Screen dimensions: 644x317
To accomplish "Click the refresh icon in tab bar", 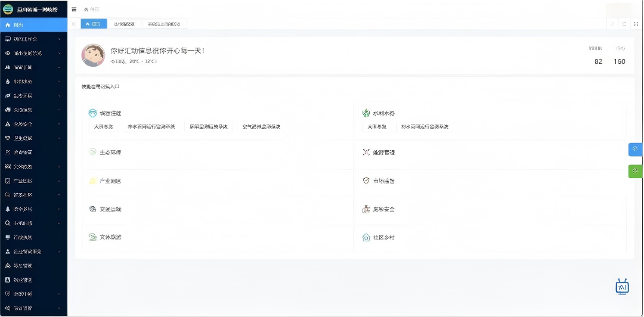I will [624, 24].
